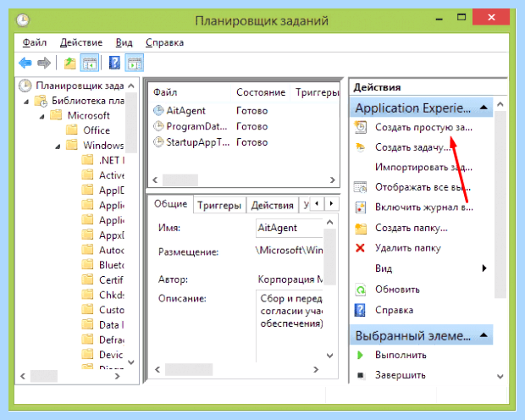This screenshot has height=420, width=525.
Task: Collapse the Библиотека tree node
Action: tap(26, 101)
